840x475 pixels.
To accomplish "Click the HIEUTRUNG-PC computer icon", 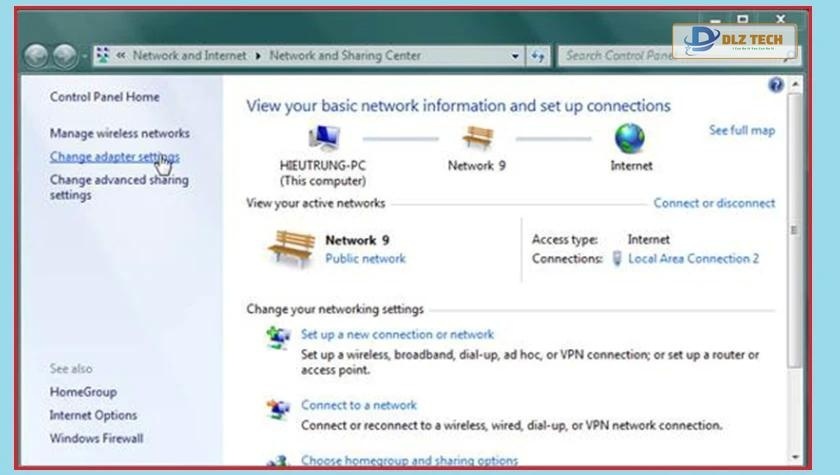I will [324, 139].
